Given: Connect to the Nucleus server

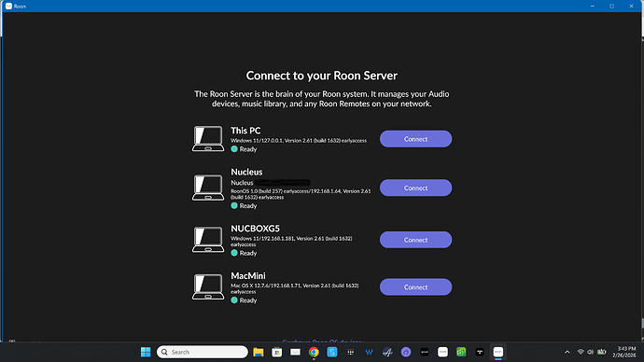Looking at the screenshot, I should tap(415, 188).
